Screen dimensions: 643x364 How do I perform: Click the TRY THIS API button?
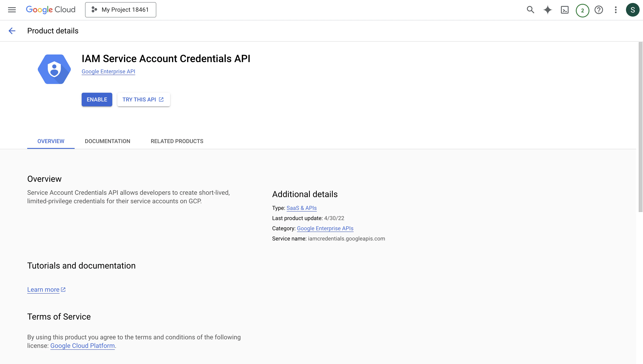point(144,100)
